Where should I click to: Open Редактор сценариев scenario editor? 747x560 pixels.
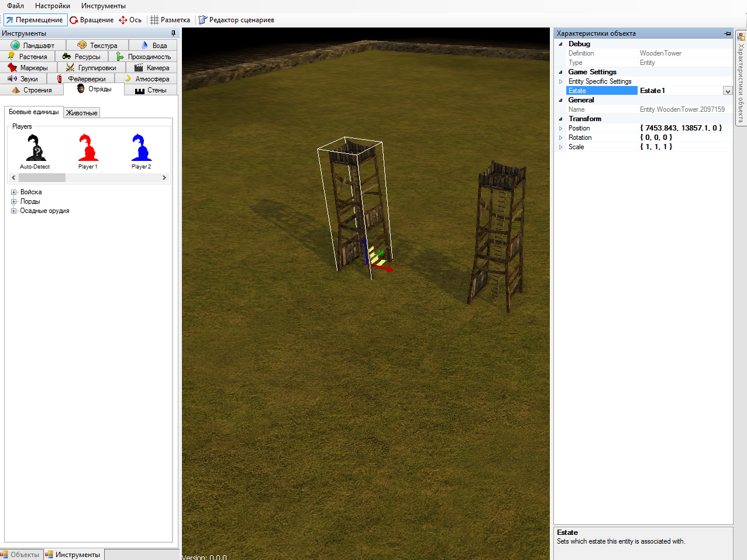(x=236, y=20)
